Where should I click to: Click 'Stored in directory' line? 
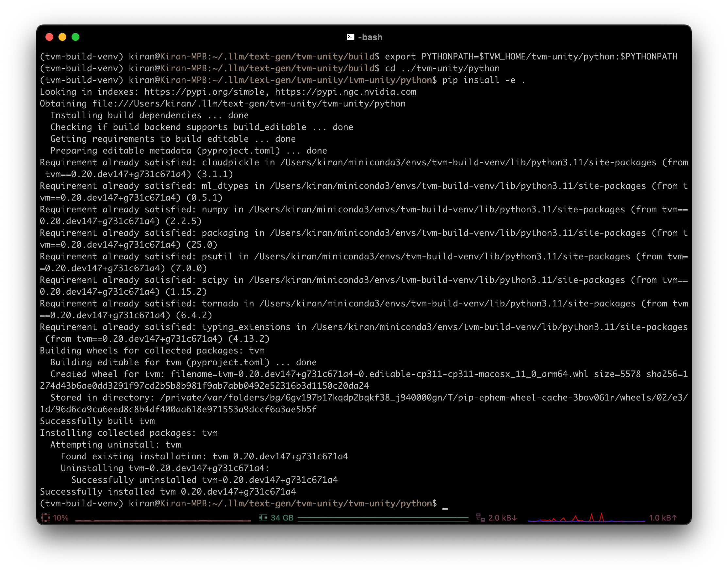click(x=369, y=398)
